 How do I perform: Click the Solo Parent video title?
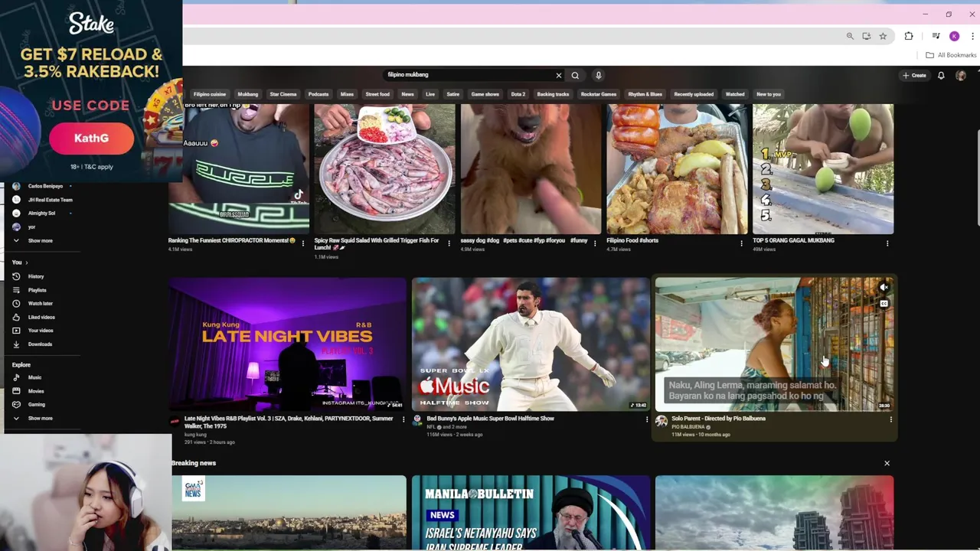pos(718,419)
